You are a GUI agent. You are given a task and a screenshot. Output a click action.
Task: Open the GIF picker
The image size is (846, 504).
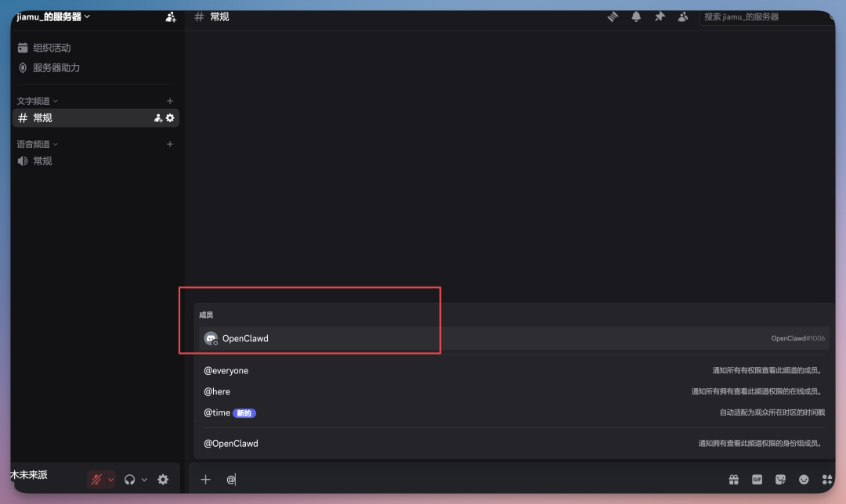(757, 480)
